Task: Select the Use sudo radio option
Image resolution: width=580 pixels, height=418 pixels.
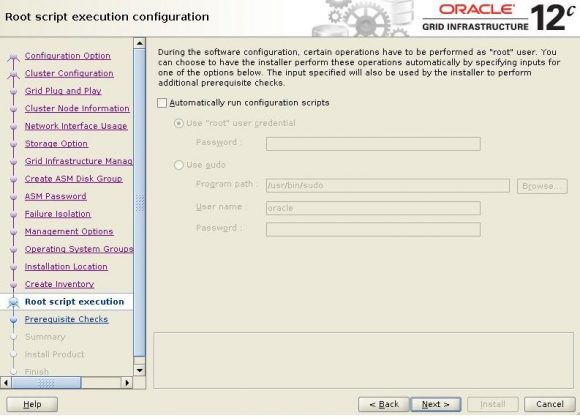Action: tap(179, 165)
